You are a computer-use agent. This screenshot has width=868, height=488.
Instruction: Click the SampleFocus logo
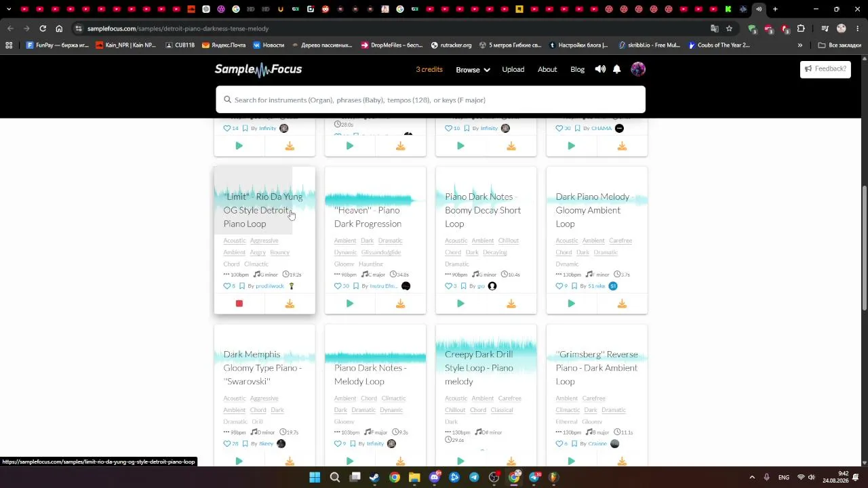click(258, 69)
